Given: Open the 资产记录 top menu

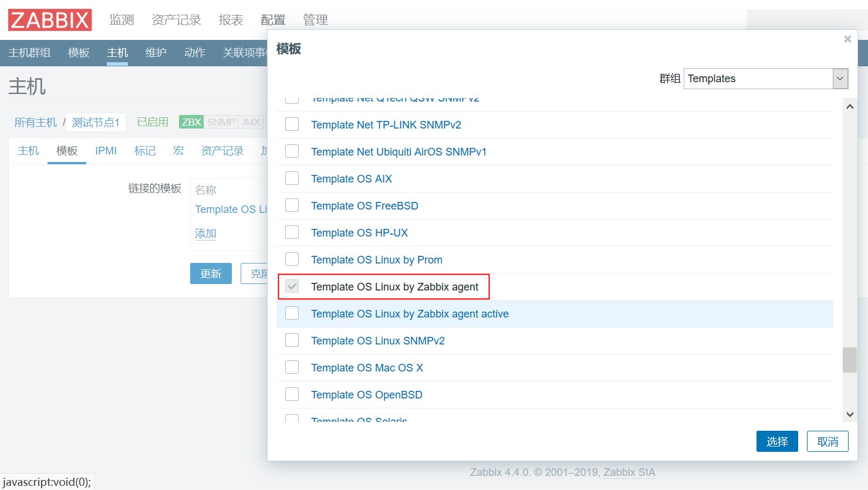Looking at the screenshot, I should pyautogui.click(x=176, y=20).
